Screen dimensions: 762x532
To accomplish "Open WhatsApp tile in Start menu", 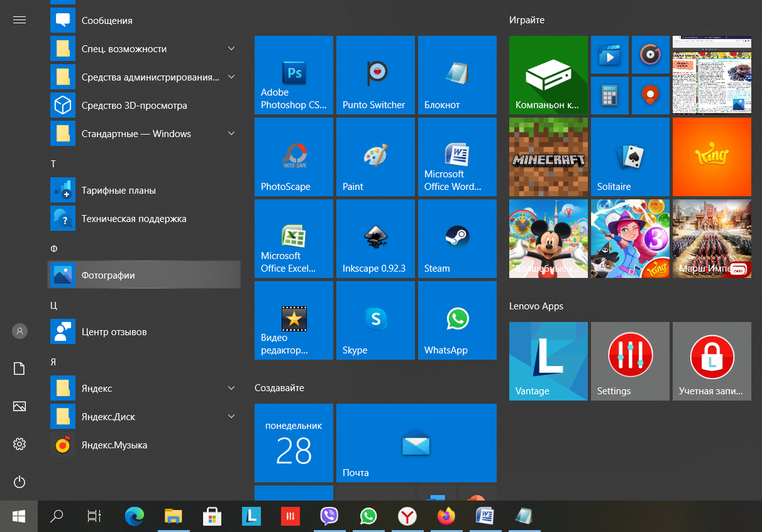I will click(x=457, y=321).
